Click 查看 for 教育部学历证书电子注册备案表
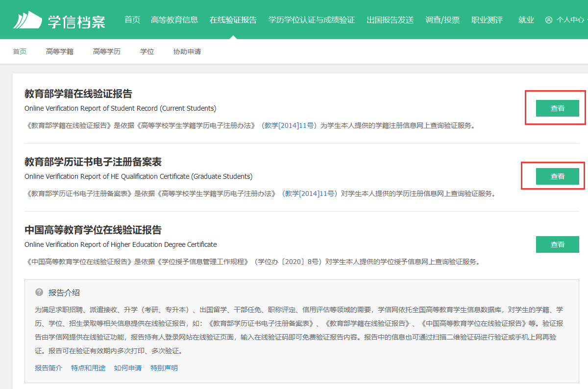Viewport: 588px width, 389px height. click(558, 176)
